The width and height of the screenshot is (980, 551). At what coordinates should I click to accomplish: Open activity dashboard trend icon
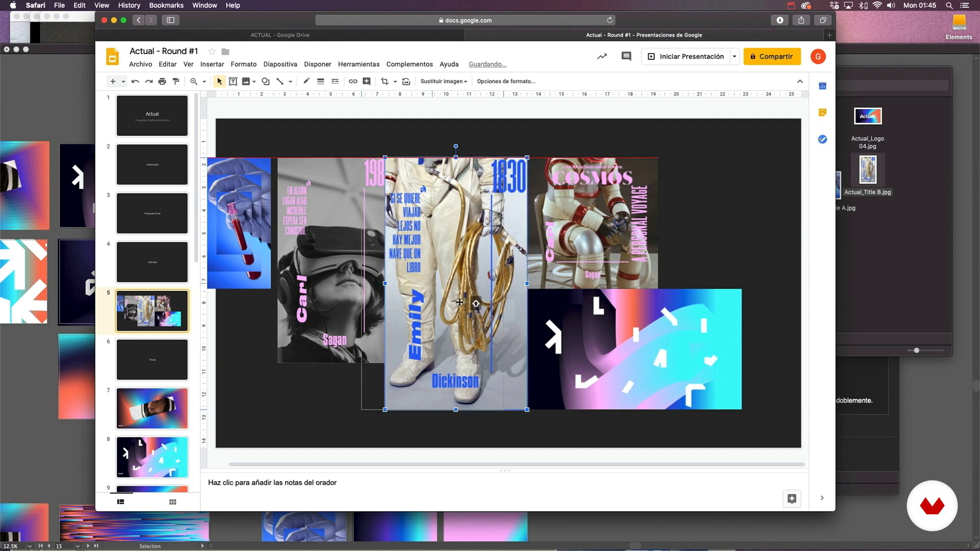tap(602, 57)
